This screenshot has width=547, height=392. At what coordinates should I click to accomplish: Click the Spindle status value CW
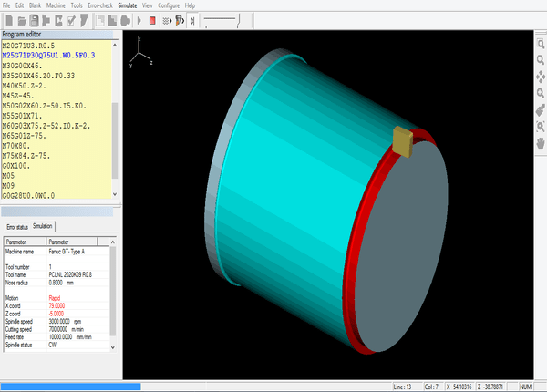52,345
